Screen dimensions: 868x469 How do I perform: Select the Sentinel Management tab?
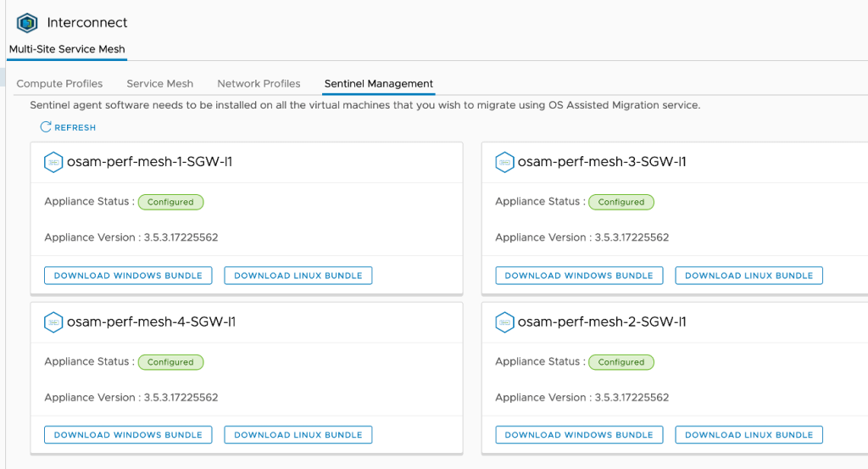(x=378, y=84)
